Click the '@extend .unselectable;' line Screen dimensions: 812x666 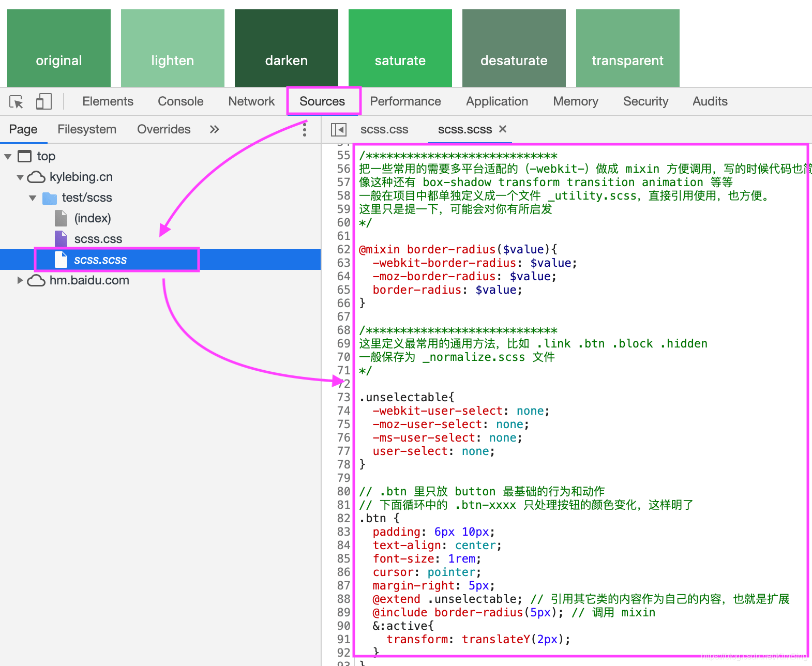tap(448, 599)
